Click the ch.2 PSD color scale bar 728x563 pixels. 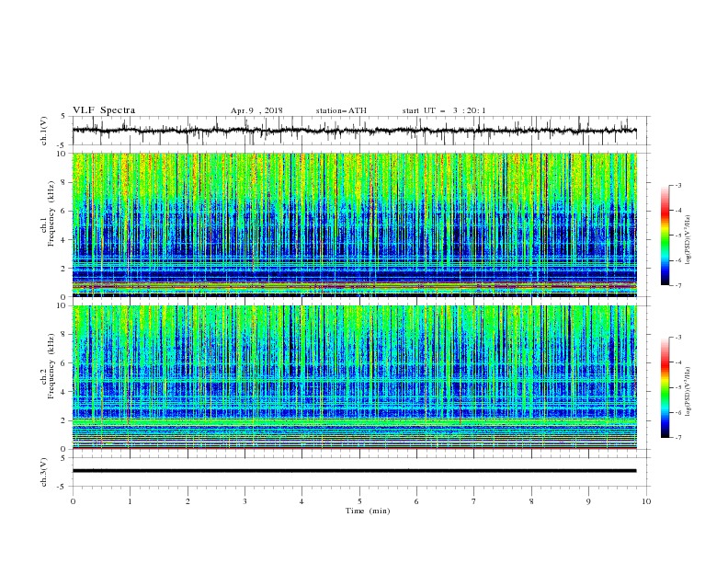click(x=665, y=387)
